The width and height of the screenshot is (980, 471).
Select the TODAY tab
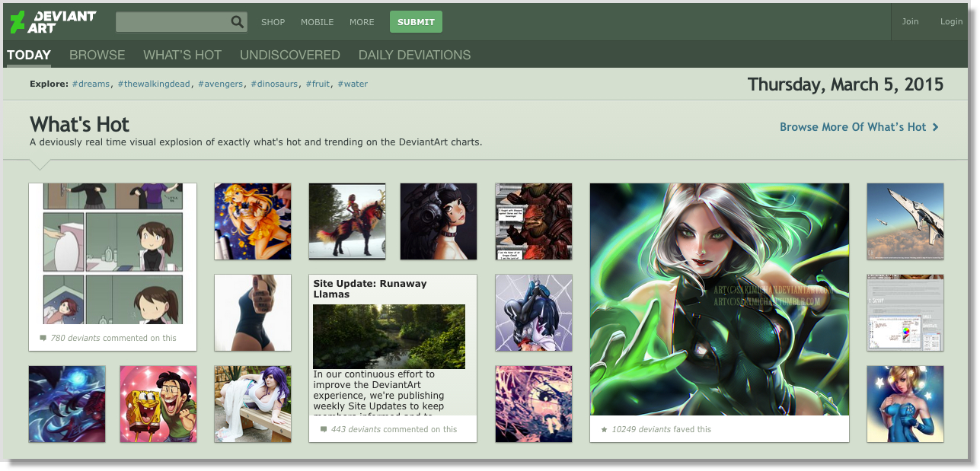click(29, 55)
